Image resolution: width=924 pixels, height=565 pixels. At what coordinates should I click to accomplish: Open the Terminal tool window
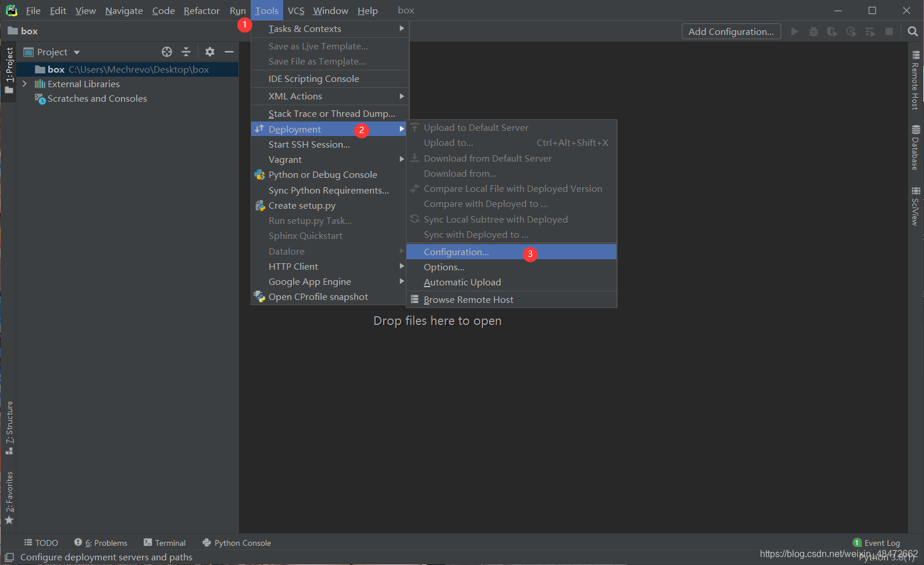(165, 543)
